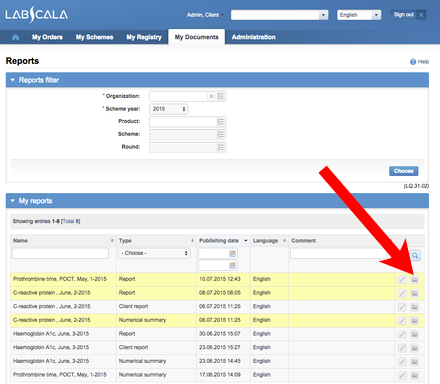
Task: Click the '30.06.2015 15:07' date cell
Action: click(x=220, y=334)
